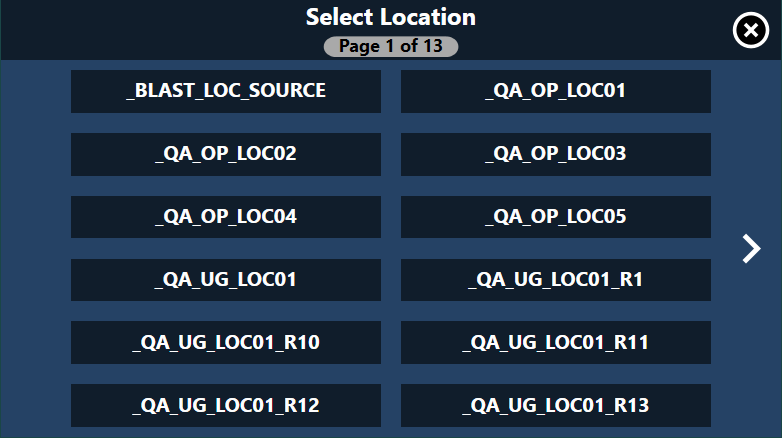The image size is (782, 438).
Task: Open the first location in right column
Action: coord(556,91)
